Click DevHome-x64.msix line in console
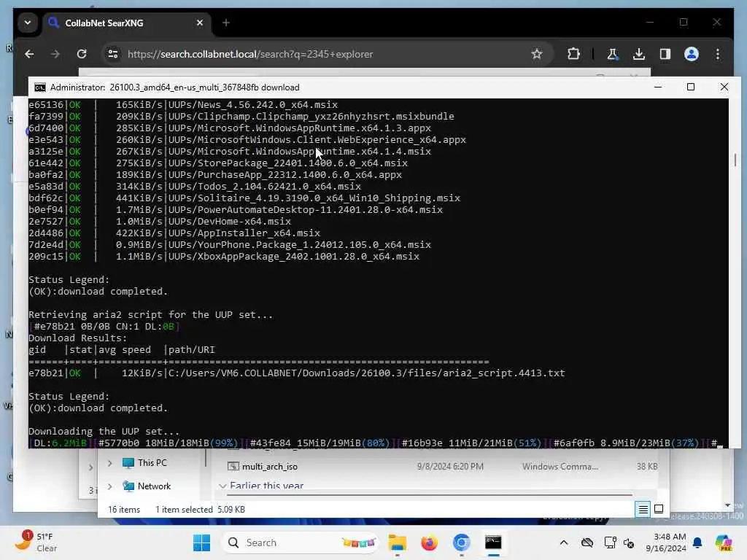This screenshot has width=747, height=560. [160, 222]
